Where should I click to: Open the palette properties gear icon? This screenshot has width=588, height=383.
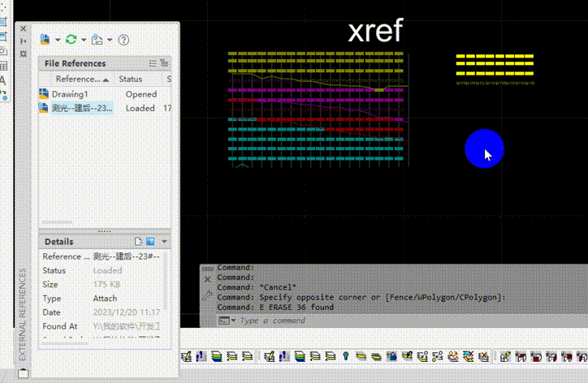(x=24, y=54)
